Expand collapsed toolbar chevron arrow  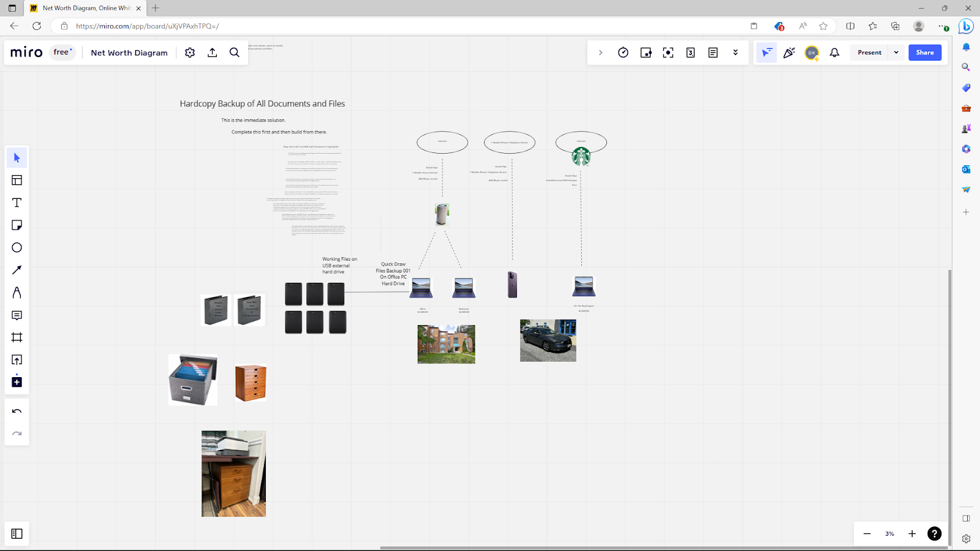click(600, 53)
